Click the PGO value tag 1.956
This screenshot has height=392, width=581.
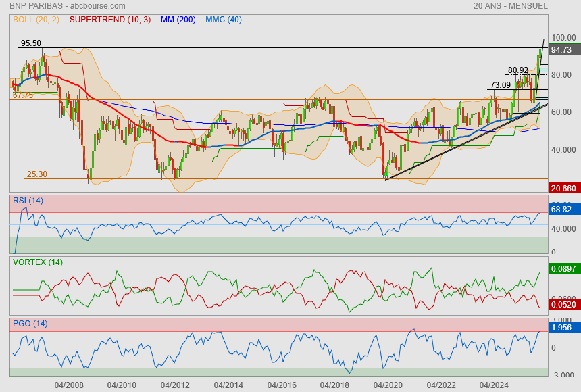point(561,328)
